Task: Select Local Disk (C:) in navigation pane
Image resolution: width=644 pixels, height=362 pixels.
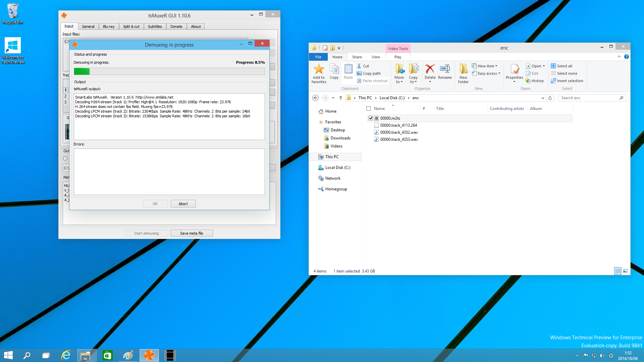Action: [337, 168]
